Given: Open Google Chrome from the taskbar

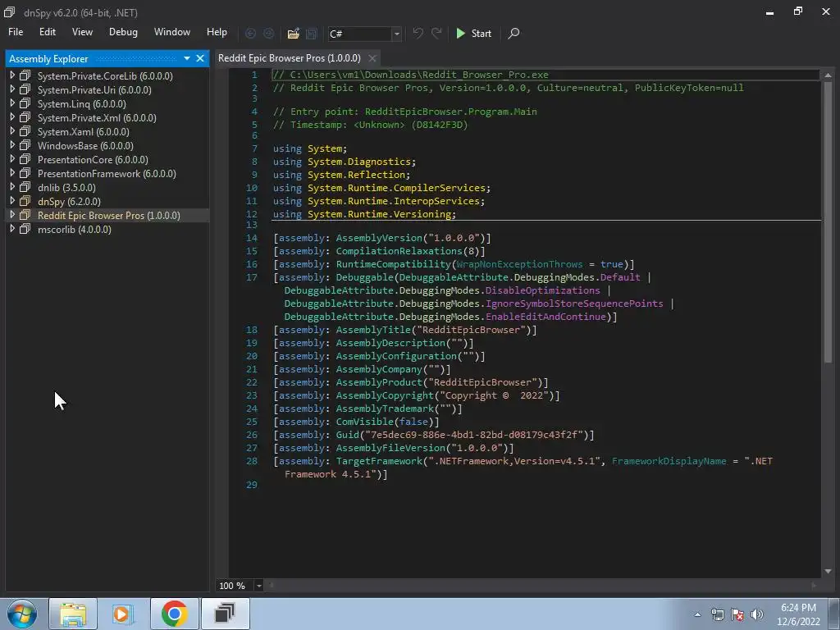Looking at the screenshot, I should [x=174, y=614].
